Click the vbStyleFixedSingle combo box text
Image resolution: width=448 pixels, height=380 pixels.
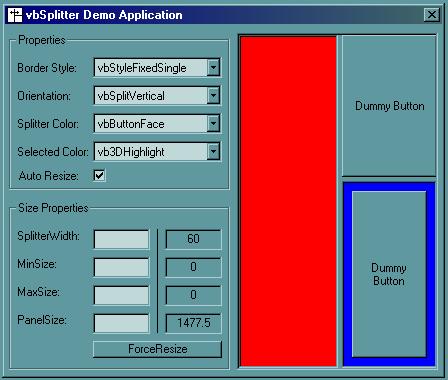[x=142, y=68]
